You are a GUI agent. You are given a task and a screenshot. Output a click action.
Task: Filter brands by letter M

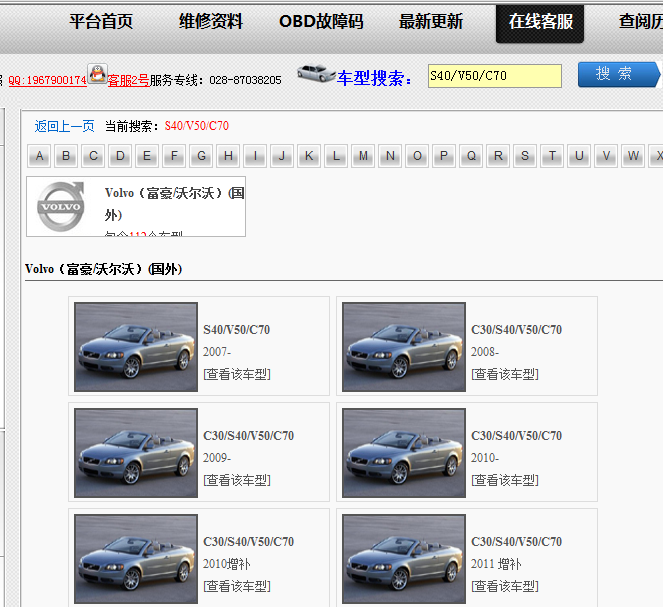click(x=363, y=156)
